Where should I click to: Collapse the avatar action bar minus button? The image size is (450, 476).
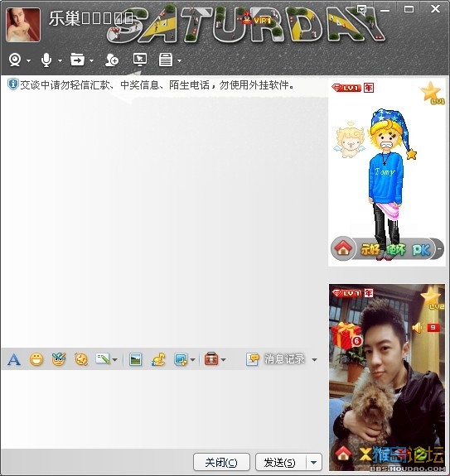[439, 249]
